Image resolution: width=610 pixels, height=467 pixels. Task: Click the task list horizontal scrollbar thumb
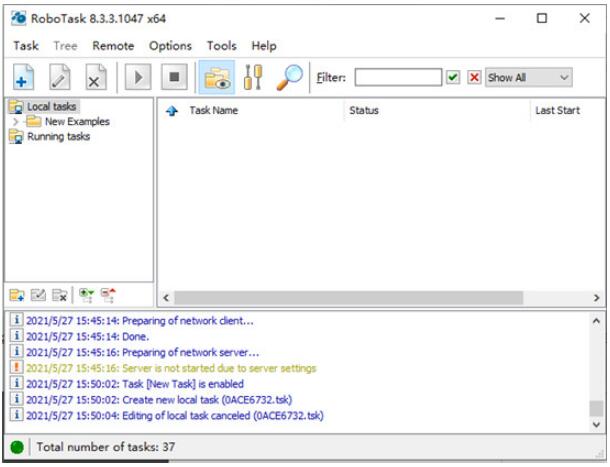point(349,298)
